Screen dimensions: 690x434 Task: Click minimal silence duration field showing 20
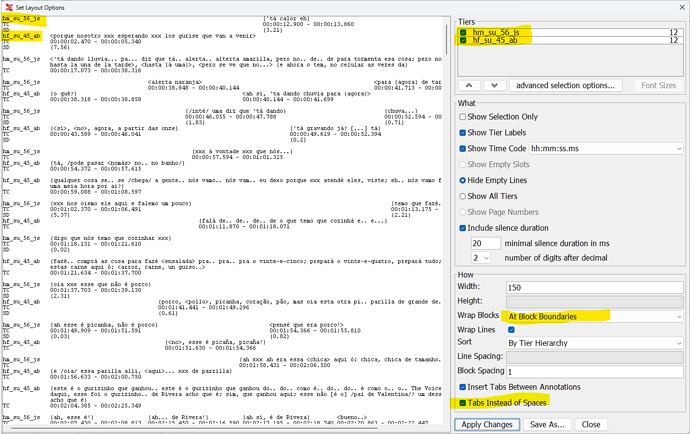coord(485,243)
